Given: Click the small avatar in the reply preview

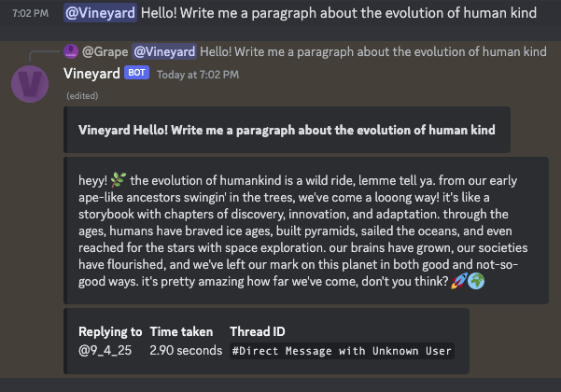Looking at the screenshot, I should pos(70,51).
